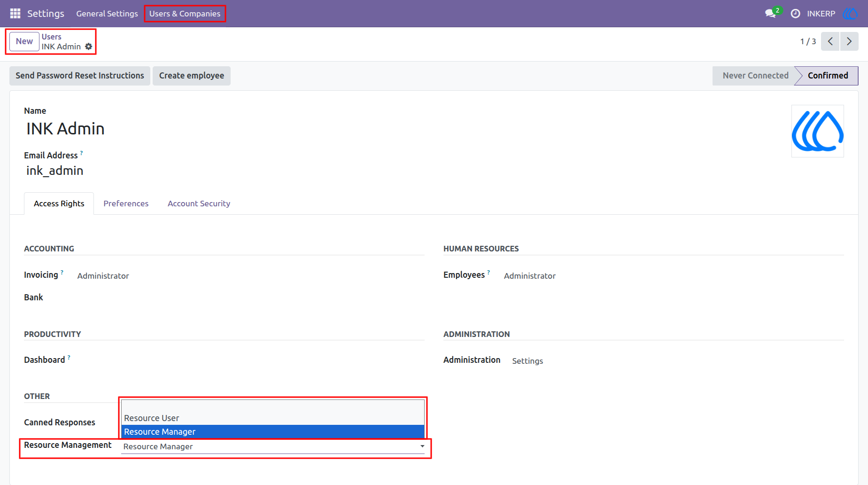Click the user avatar image

click(x=817, y=131)
